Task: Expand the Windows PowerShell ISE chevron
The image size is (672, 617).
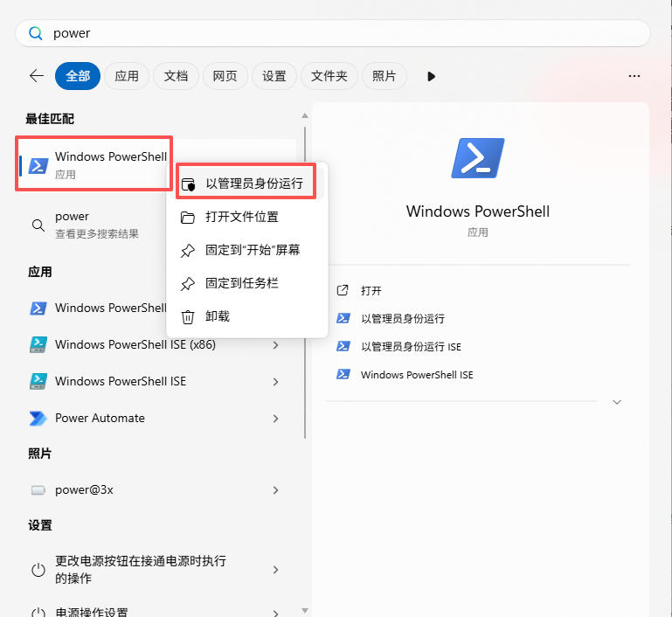Action: (275, 382)
